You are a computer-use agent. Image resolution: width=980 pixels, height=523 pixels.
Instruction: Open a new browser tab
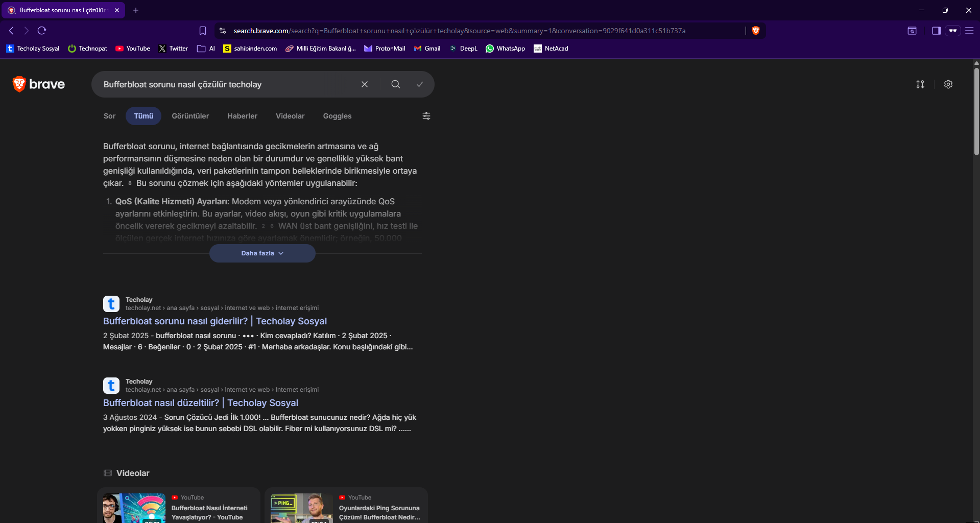pyautogui.click(x=136, y=10)
